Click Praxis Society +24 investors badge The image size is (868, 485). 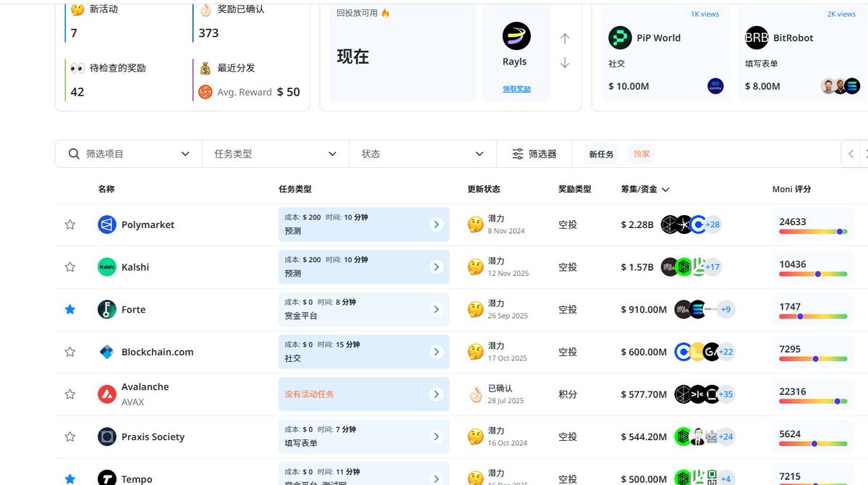click(x=726, y=436)
